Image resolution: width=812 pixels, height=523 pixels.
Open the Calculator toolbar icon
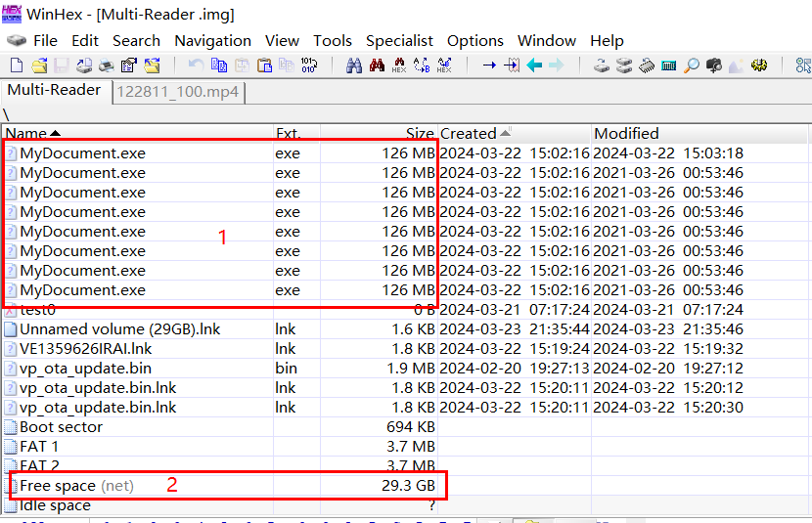[x=669, y=65]
